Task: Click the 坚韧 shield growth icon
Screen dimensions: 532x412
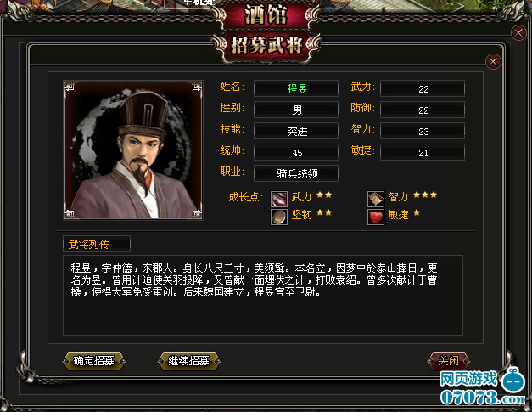Action: point(279,217)
